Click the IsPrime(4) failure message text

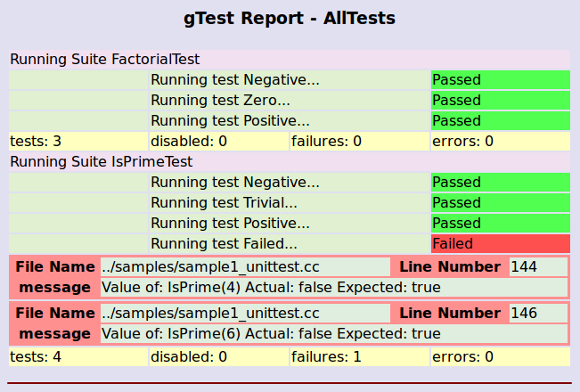pos(271,288)
